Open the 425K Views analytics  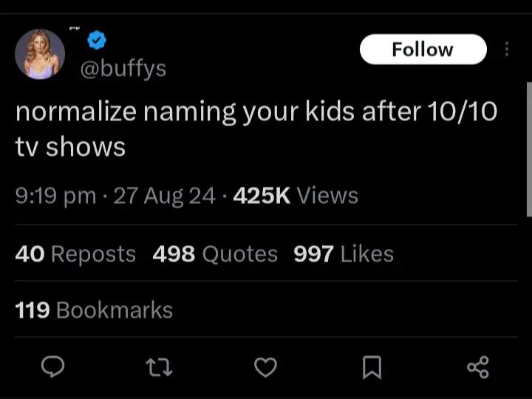click(x=296, y=195)
